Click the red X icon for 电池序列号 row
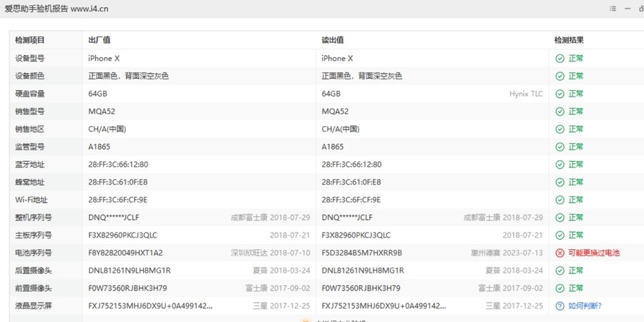Screen dimensions: 644x322 [x=560, y=253]
